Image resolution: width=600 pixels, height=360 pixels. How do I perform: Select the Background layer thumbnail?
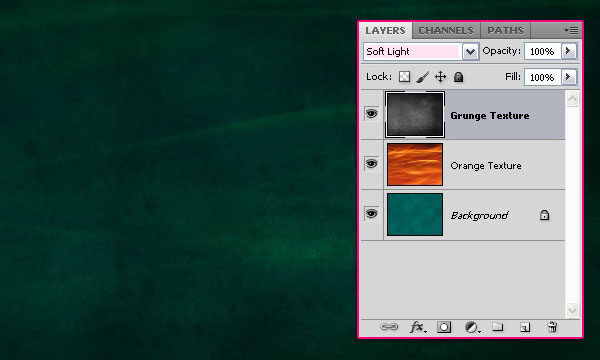[415, 214]
